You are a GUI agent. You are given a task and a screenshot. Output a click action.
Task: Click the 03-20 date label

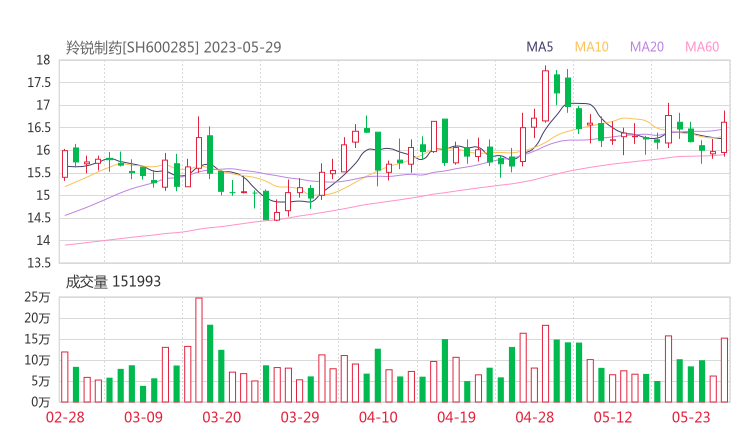coord(221,417)
